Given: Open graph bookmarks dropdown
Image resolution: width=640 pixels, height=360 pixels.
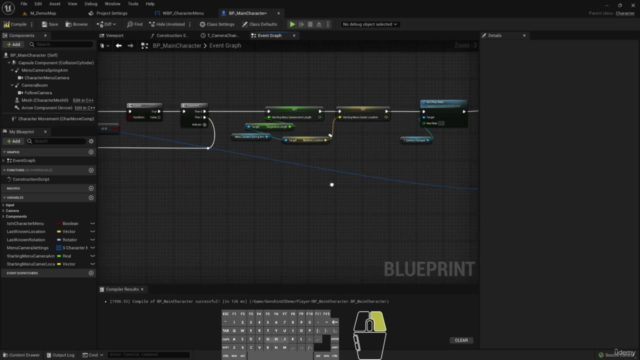Looking at the screenshot, I should click(x=104, y=46).
